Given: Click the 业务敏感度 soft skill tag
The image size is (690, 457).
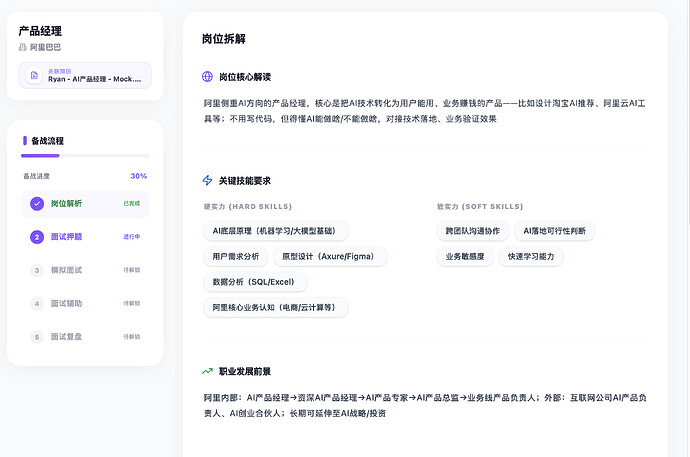Looking at the screenshot, I should pos(465,256).
